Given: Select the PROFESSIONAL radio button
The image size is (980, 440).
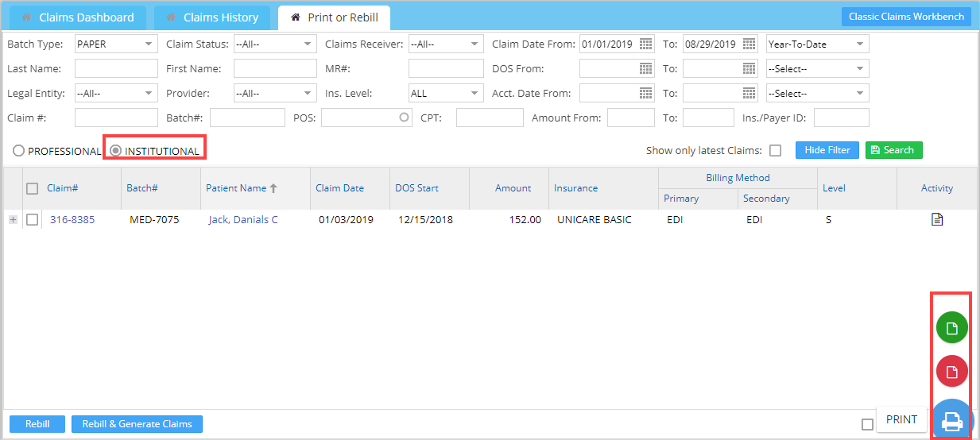Looking at the screenshot, I should pos(18,151).
